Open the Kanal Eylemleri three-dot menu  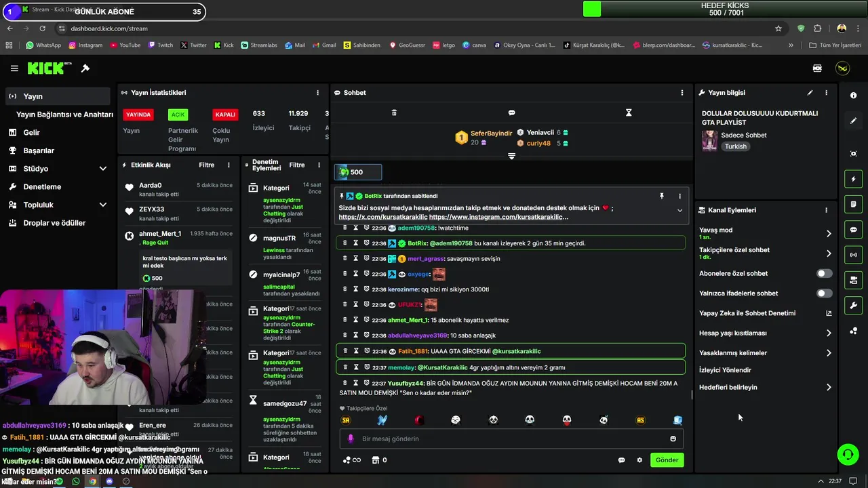tap(826, 210)
